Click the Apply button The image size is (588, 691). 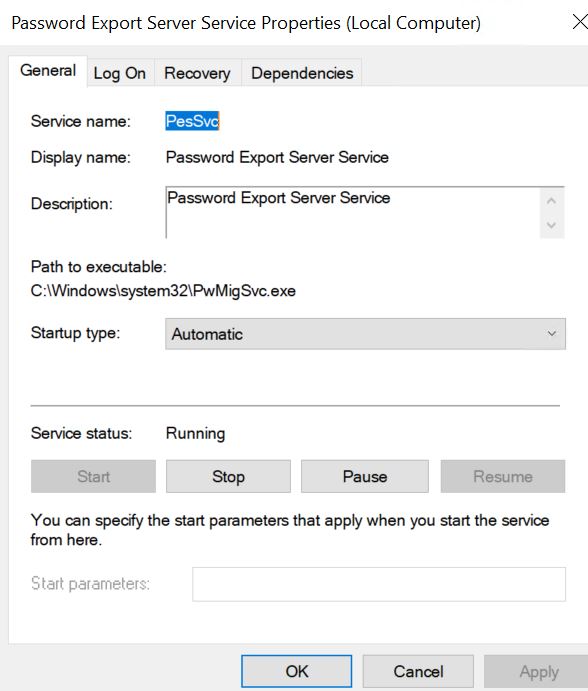[538, 671]
